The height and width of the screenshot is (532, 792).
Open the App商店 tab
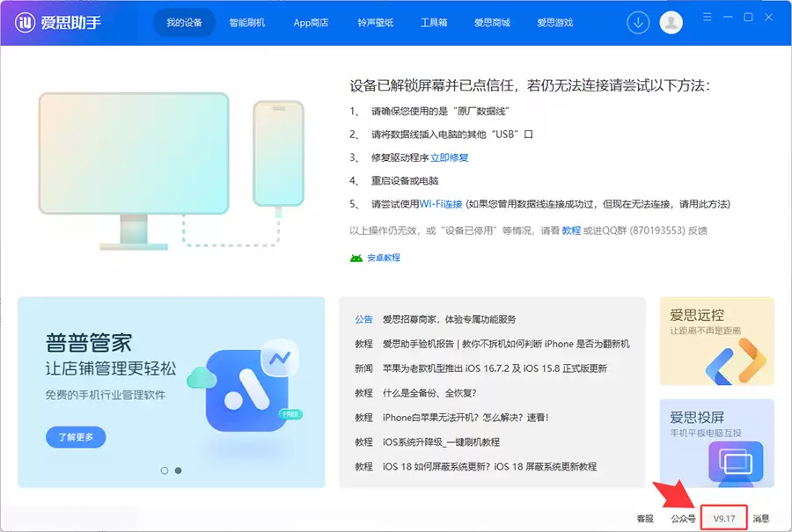click(311, 23)
